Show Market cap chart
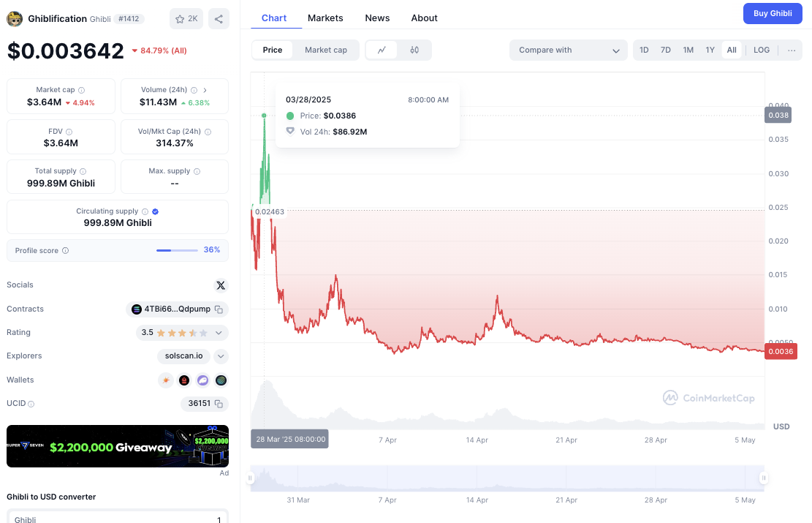The width and height of the screenshot is (812, 523). click(x=326, y=50)
